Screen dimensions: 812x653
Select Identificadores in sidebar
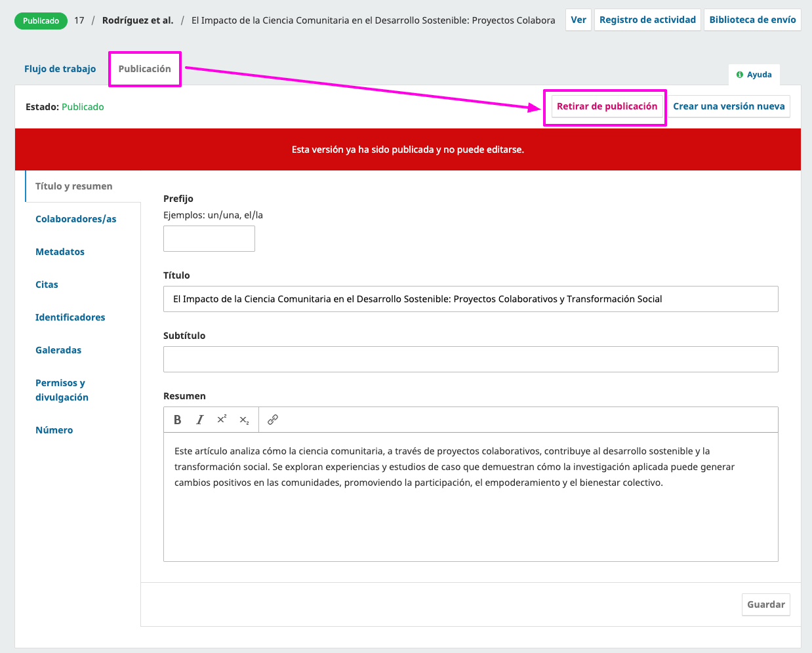pos(70,317)
